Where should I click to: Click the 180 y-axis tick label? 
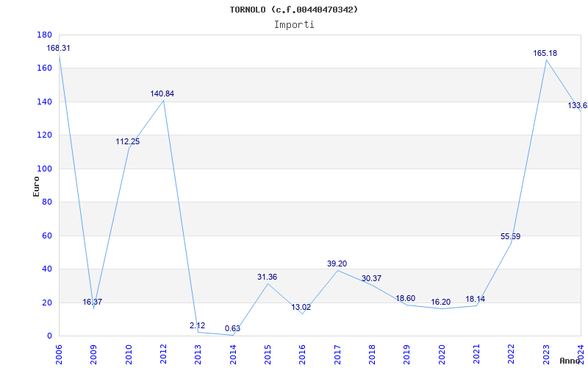point(44,35)
